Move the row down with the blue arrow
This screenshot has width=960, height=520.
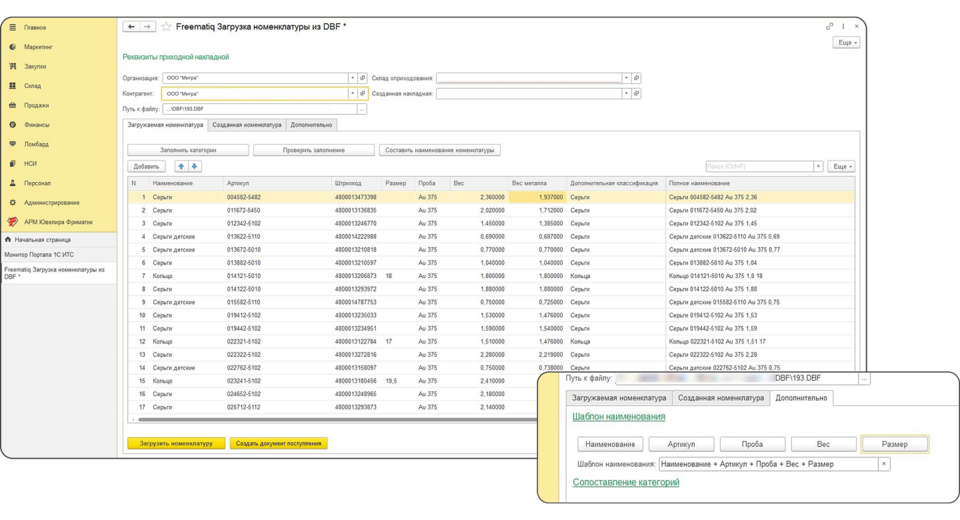coord(194,166)
